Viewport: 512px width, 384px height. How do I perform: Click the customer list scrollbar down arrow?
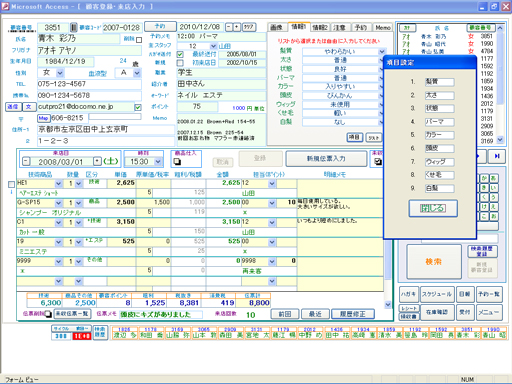click(500, 140)
